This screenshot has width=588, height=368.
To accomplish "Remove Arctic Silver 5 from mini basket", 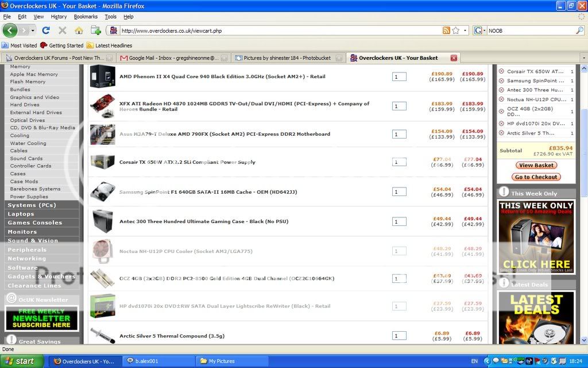I will click(501, 133).
